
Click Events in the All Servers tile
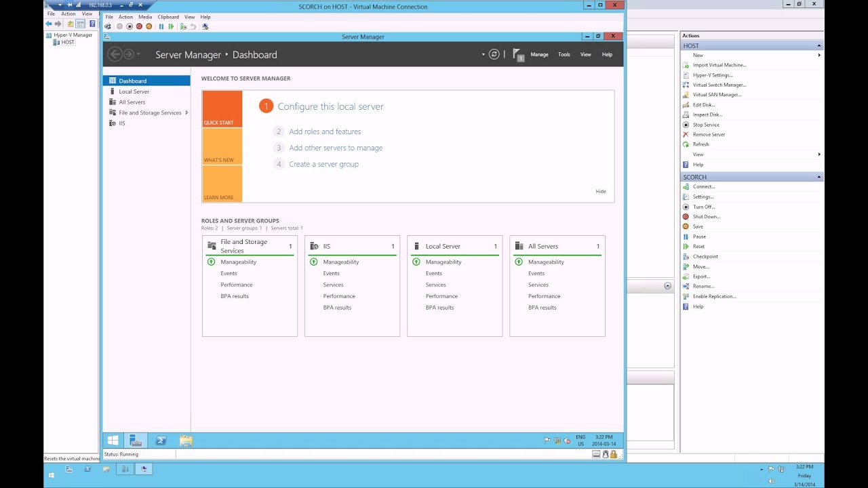coord(536,273)
